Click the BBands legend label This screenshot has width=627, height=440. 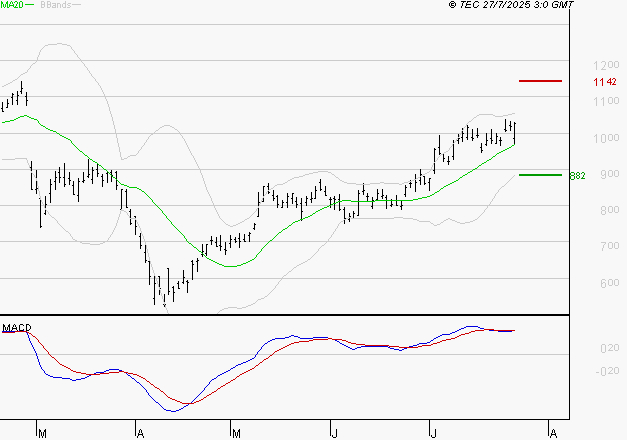coord(56,5)
